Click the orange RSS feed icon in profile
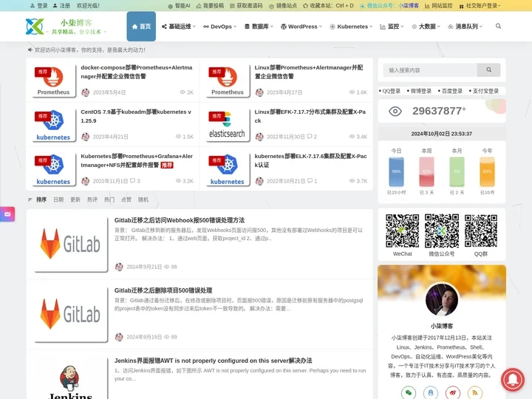The width and height of the screenshot is (532, 399). [x=475, y=392]
